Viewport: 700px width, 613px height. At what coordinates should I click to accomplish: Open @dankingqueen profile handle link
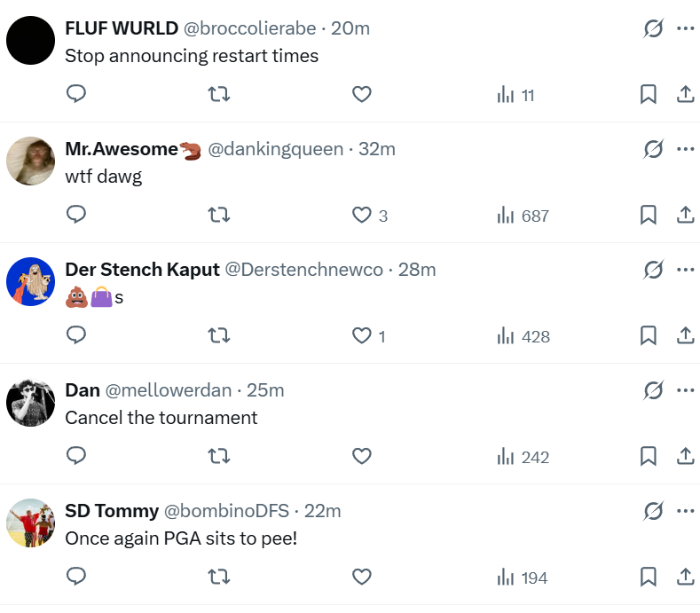tap(275, 149)
